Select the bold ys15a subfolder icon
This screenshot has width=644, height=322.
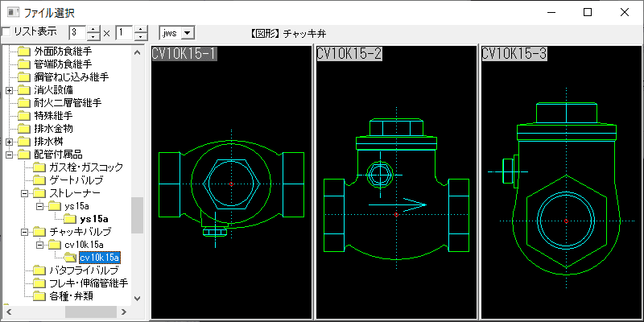click(x=70, y=219)
